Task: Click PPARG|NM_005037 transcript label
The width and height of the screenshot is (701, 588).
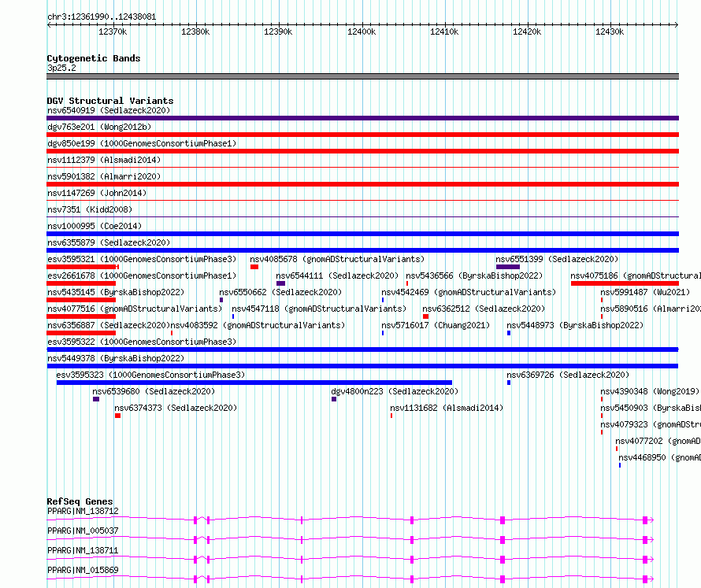Action: click(83, 531)
